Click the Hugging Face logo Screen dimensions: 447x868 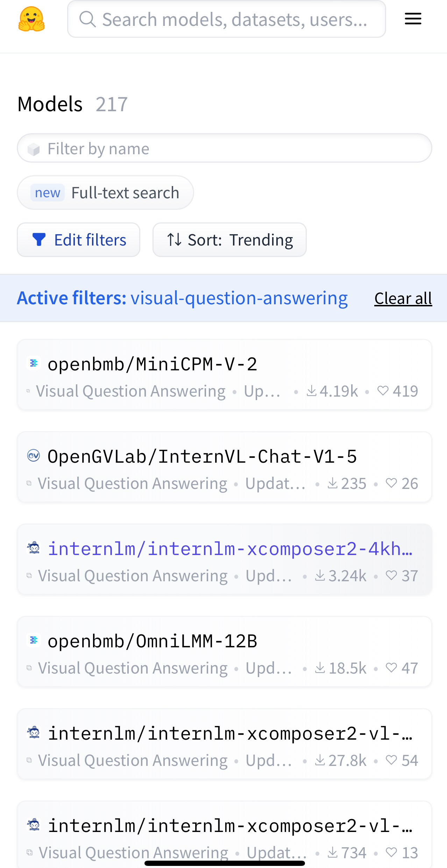coord(31,19)
